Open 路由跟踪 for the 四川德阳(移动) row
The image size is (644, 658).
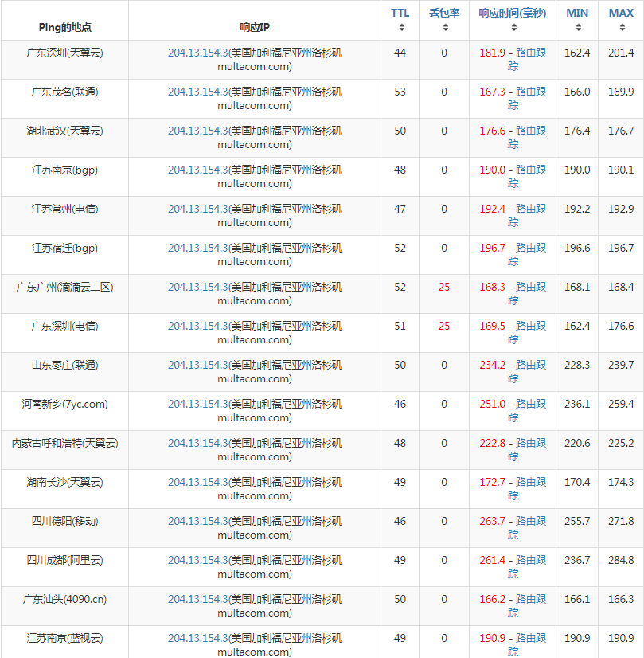pos(530,521)
